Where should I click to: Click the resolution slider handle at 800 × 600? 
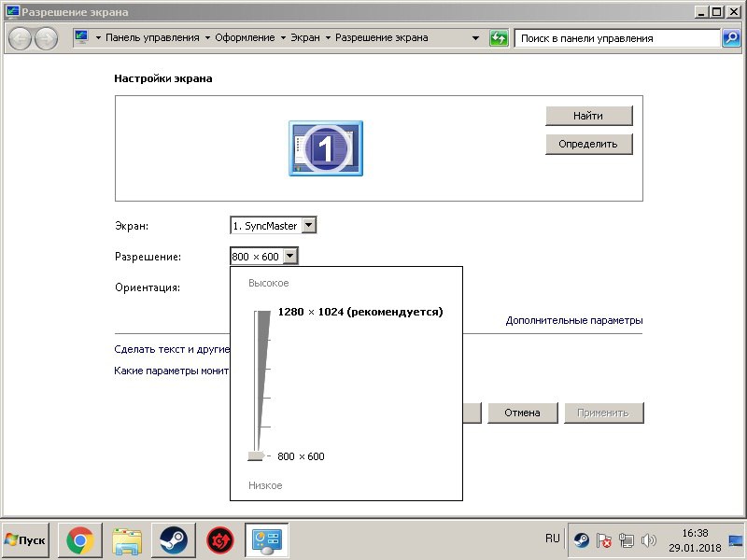point(256,456)
